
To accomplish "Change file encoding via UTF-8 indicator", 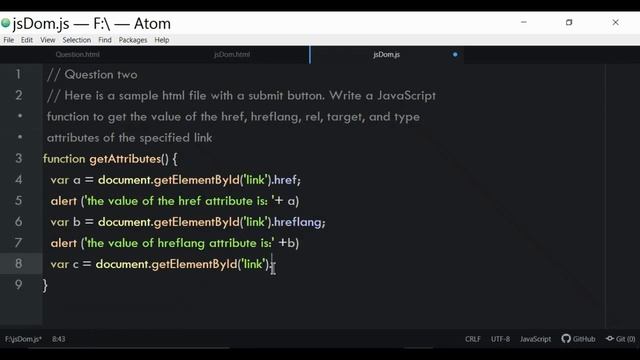I will 500,339.
